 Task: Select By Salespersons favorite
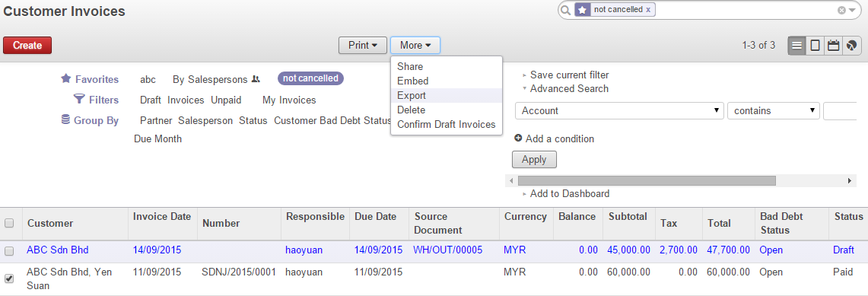click(210, 79)
